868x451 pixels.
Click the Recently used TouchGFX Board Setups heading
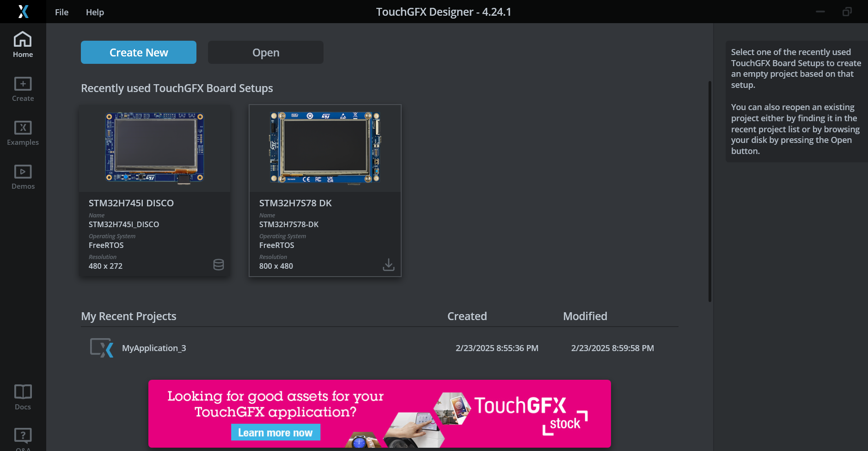[177, 88]
